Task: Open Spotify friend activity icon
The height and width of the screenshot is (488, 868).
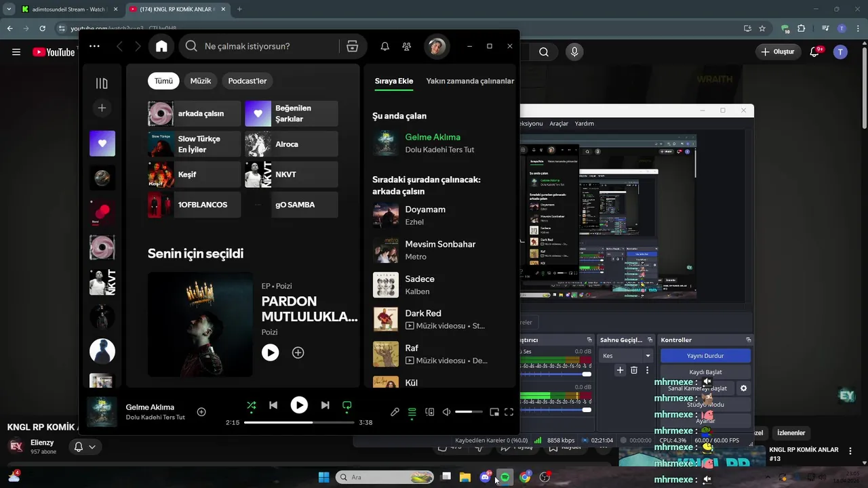Action: pos(406,46)
